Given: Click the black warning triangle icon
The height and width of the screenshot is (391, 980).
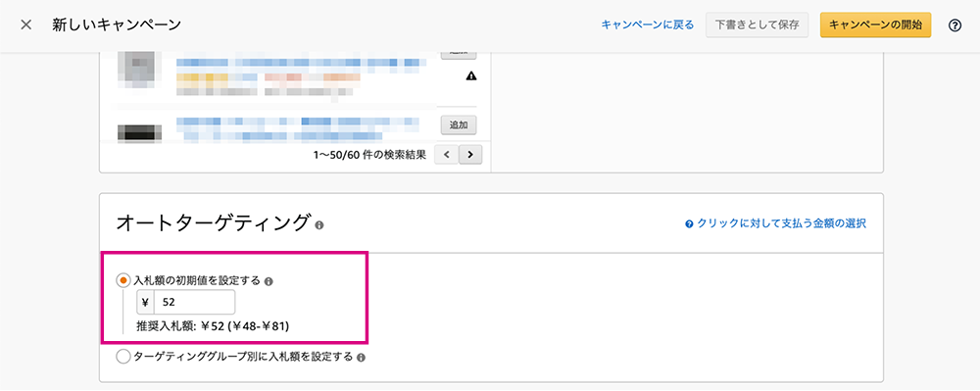Looking at the screenshot, I should [x=471, y=76].
